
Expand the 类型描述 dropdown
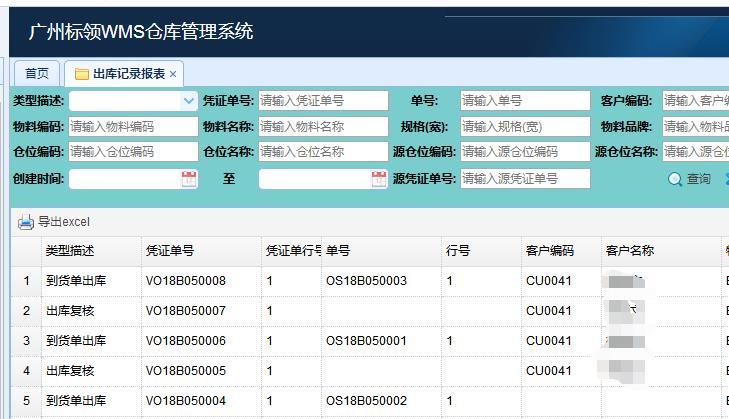189,101
